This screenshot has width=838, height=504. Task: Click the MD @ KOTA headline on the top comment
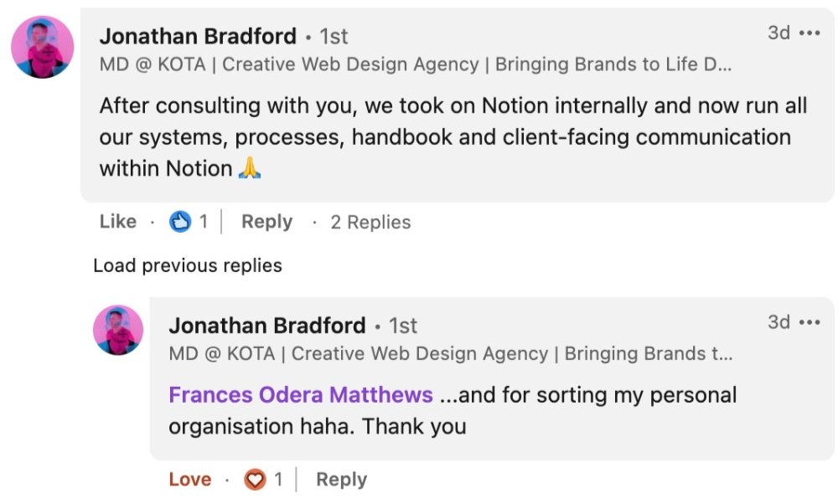tap(416, 64)
